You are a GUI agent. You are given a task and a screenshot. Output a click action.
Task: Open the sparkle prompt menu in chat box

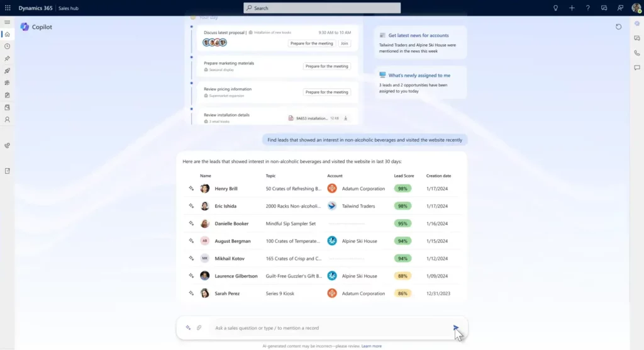[x=188, y=327]
